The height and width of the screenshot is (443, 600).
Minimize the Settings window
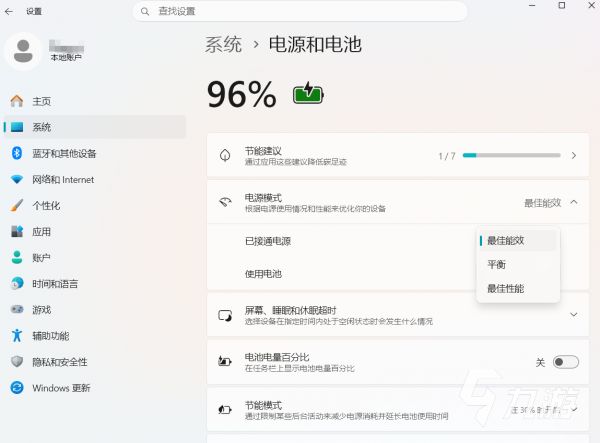pos(532,5)
